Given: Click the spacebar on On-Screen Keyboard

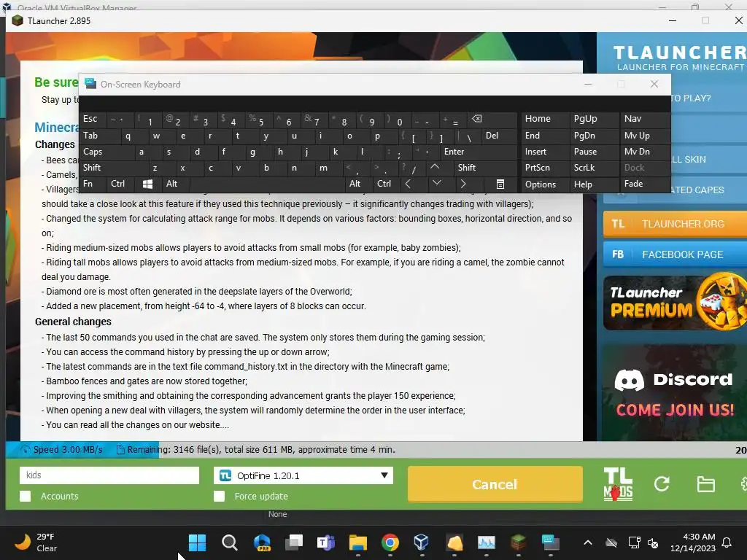Looking at the screenshot, I should click(x=268, y=184).
